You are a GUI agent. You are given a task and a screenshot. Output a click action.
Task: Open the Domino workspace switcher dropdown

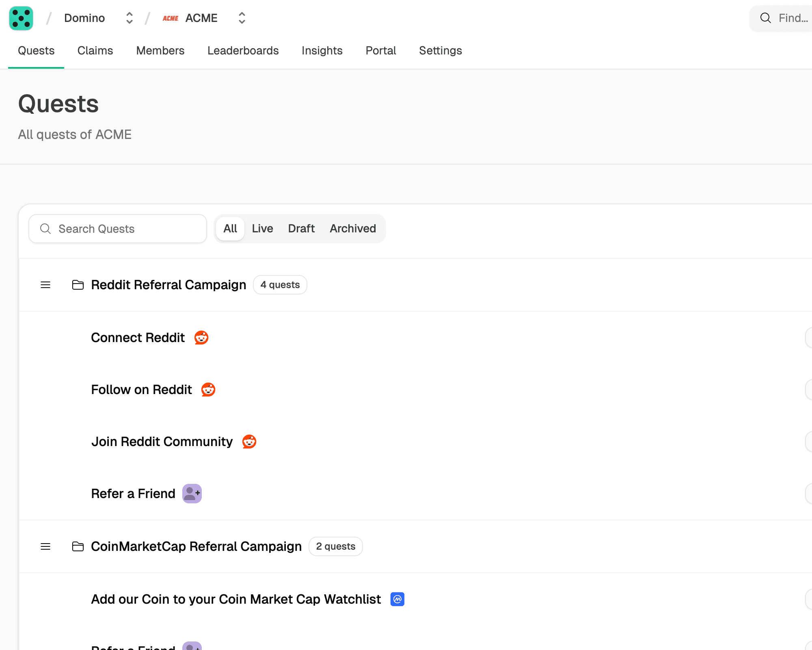130,18
